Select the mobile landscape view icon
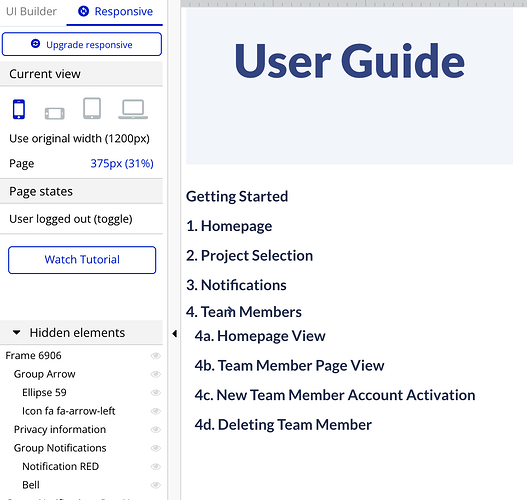The image size is (527, 500). coord(55,114)
